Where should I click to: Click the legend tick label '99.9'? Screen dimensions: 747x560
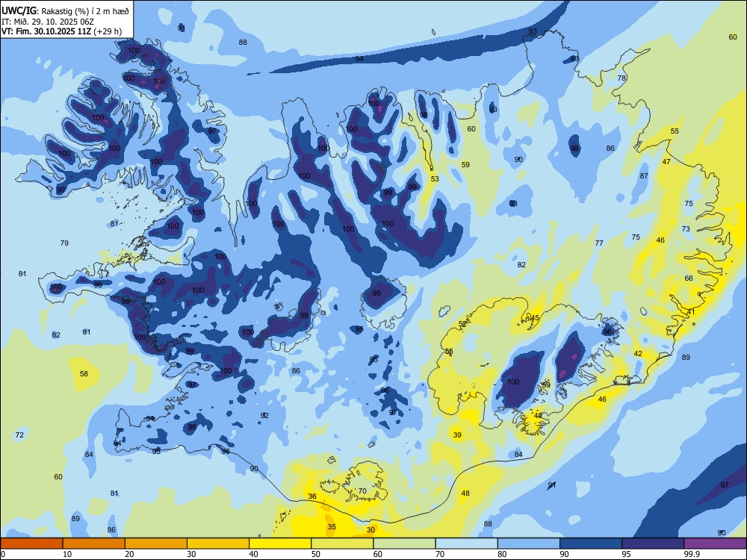(x=691, y=554)
